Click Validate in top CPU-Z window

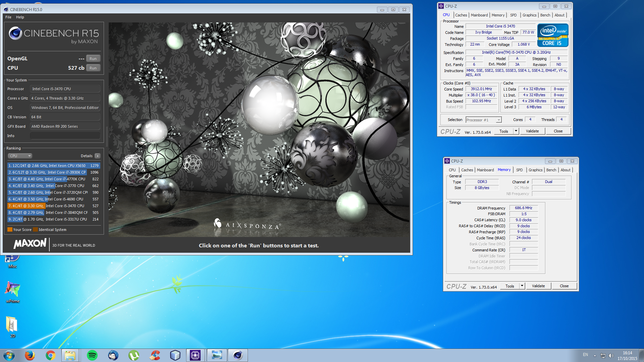coord(532,131)
